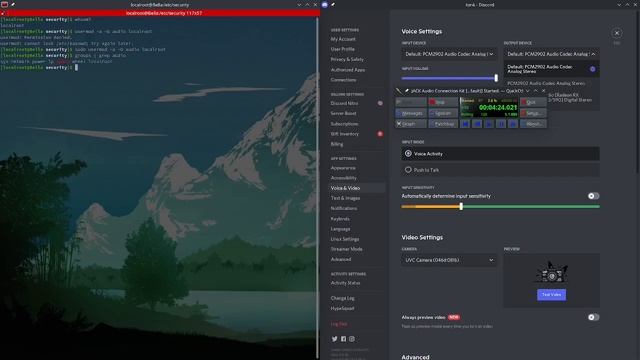Open Discord's Facebook icon link
640x360 pixels.
click(343, 339)
